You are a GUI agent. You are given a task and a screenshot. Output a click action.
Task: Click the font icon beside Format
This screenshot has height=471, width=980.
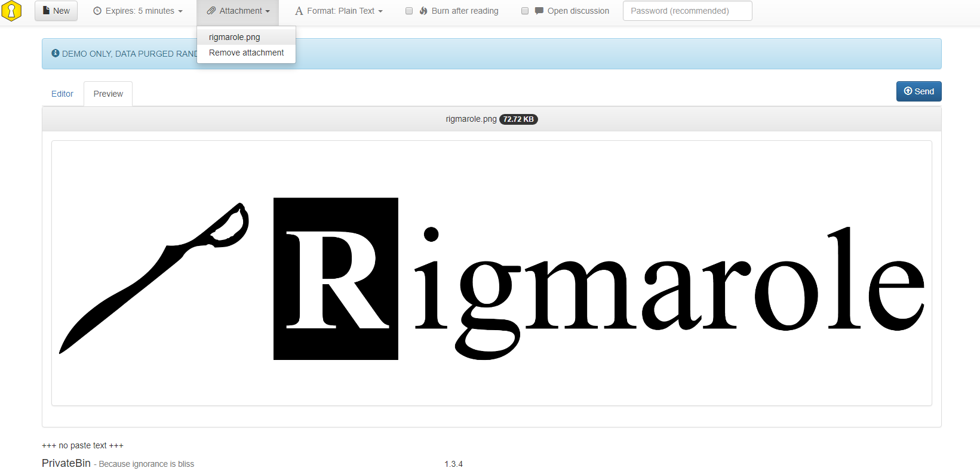(x=299, y=11)
